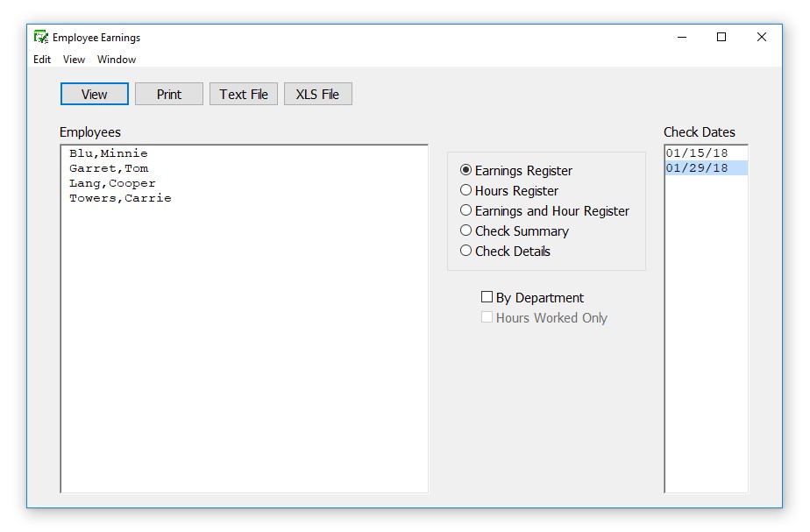
Task: Select the Earnings Register radio option
Action: click(x=466, y=170)
